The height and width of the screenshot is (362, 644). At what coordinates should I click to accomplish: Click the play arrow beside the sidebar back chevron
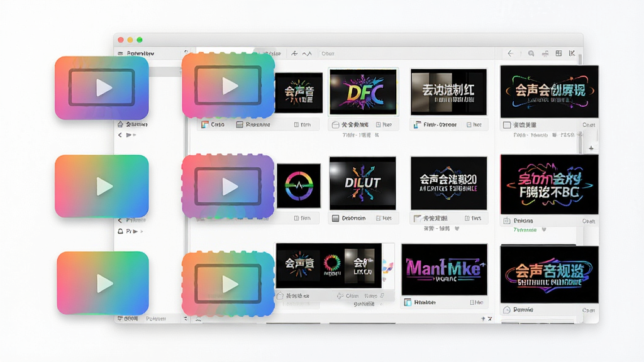point(130,135)
